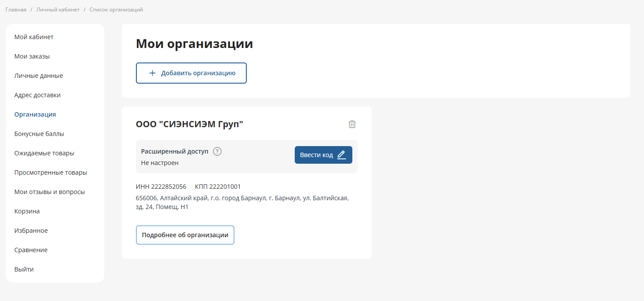Open 'Подробнее об организации'

point(185,235)
